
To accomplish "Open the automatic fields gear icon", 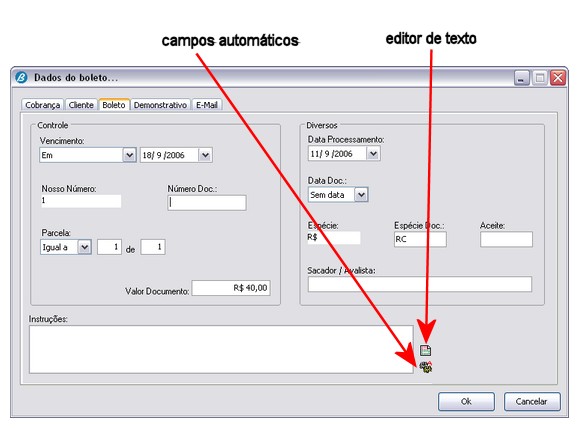I will coord(426,367).
